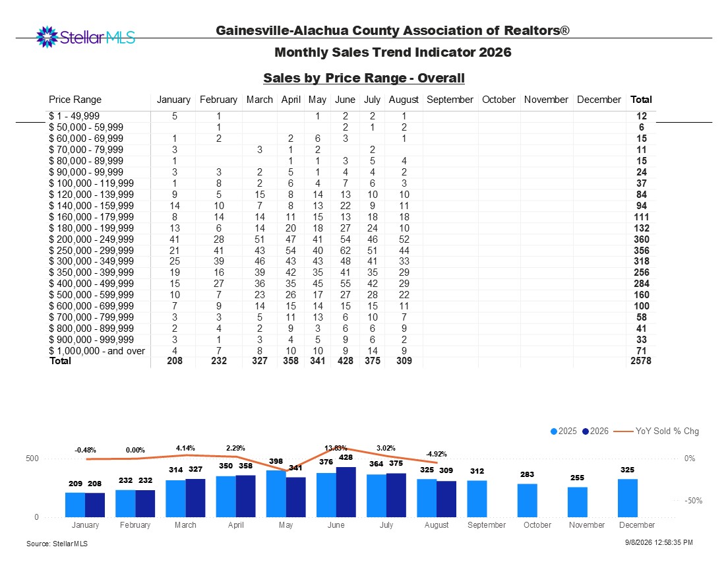Screen dimensions: 728x570
Task: Click the "January" table column header
Action: 173,100
